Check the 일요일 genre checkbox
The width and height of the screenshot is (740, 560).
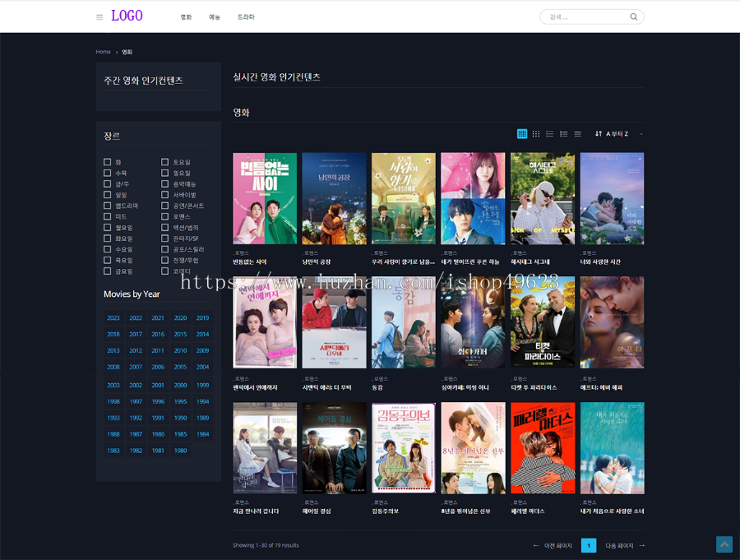click(x=164, y=173)
